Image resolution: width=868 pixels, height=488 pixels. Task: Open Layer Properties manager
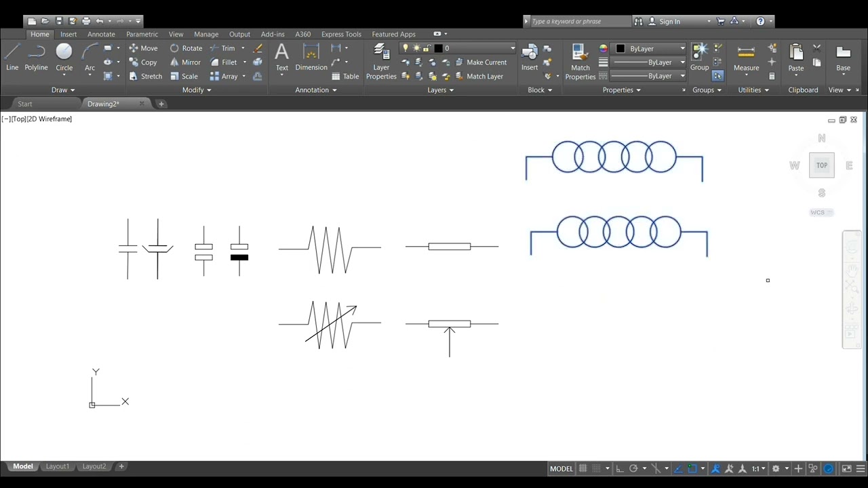[381, 61]
